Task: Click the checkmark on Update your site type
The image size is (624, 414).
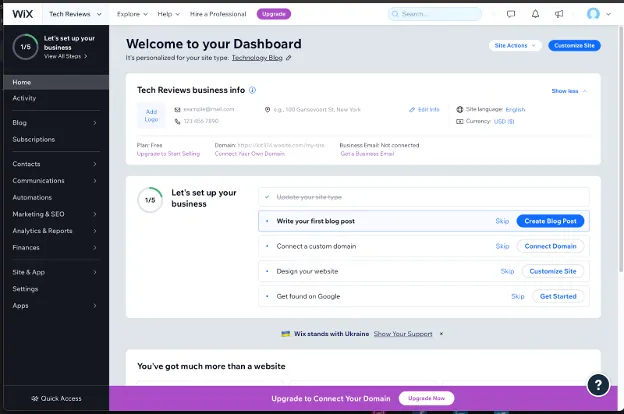Action: coord(267,197)
